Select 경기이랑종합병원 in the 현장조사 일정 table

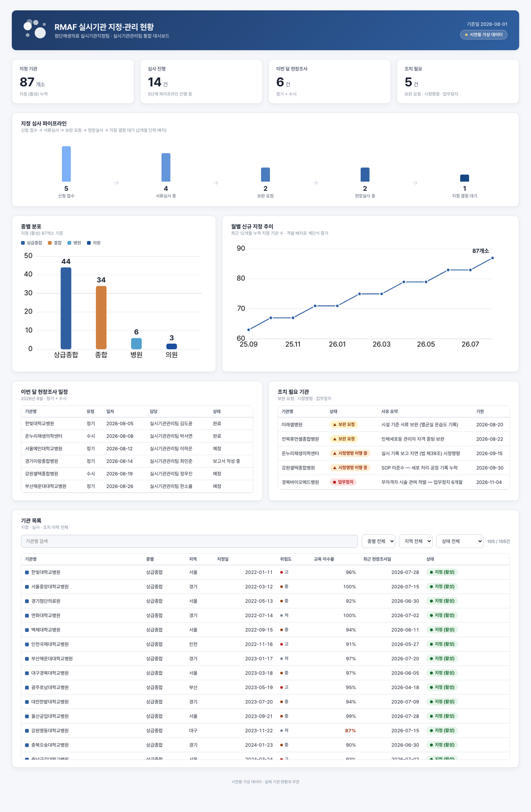pos(137,461)
